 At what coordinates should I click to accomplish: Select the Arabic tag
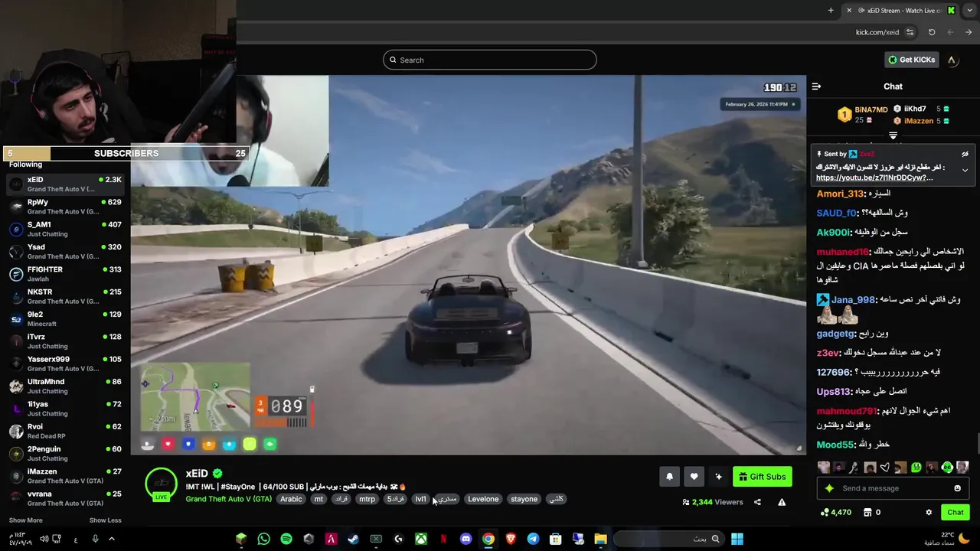(291, 499)
